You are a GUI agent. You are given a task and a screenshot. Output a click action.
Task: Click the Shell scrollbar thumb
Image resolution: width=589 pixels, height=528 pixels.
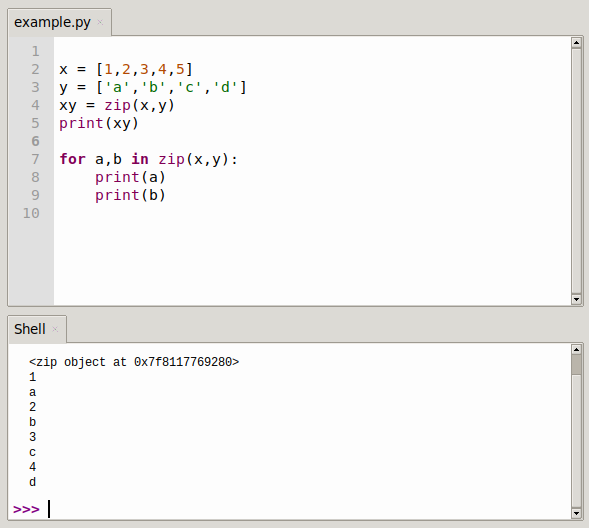[x=576, y=364]
